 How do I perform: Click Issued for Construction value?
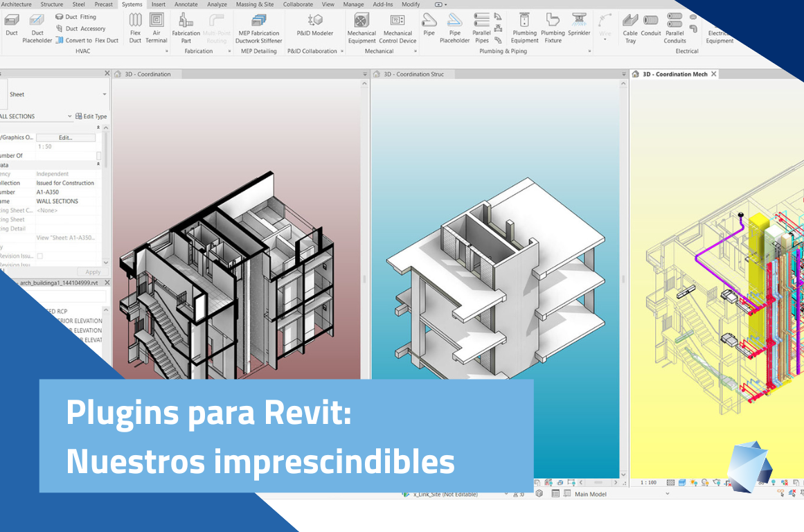tap(66, 183)
